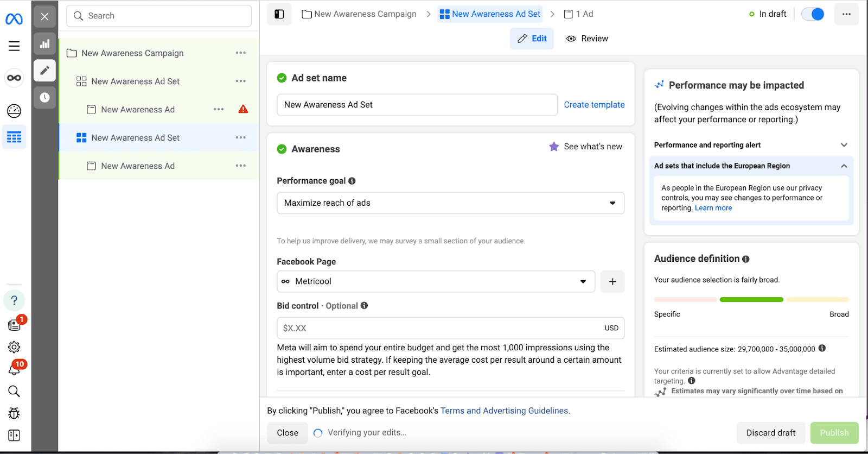Screen dimensions: 868x454
Task: Switch to the Review tab
Action: click(x=587, y=39)
